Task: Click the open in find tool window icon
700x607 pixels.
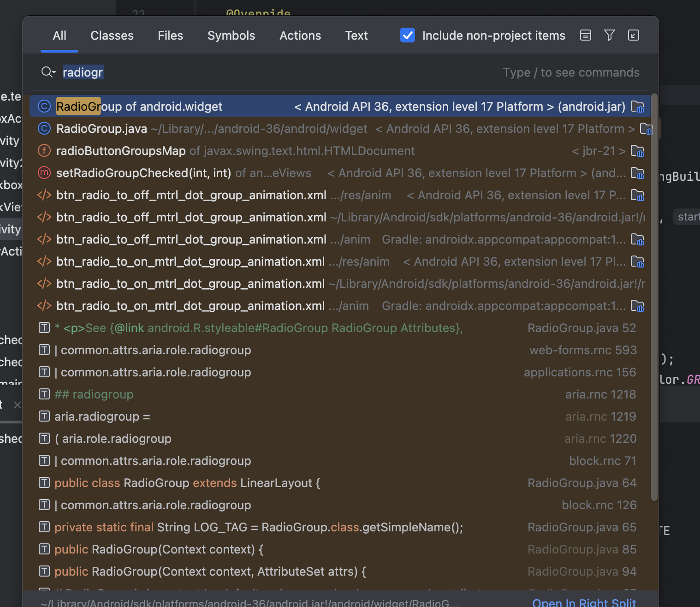Action: point(633,36)
